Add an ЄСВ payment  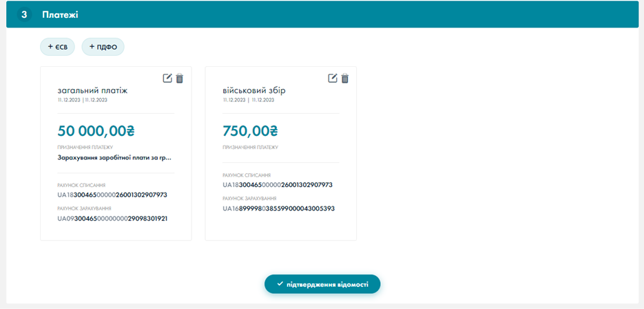58,47
